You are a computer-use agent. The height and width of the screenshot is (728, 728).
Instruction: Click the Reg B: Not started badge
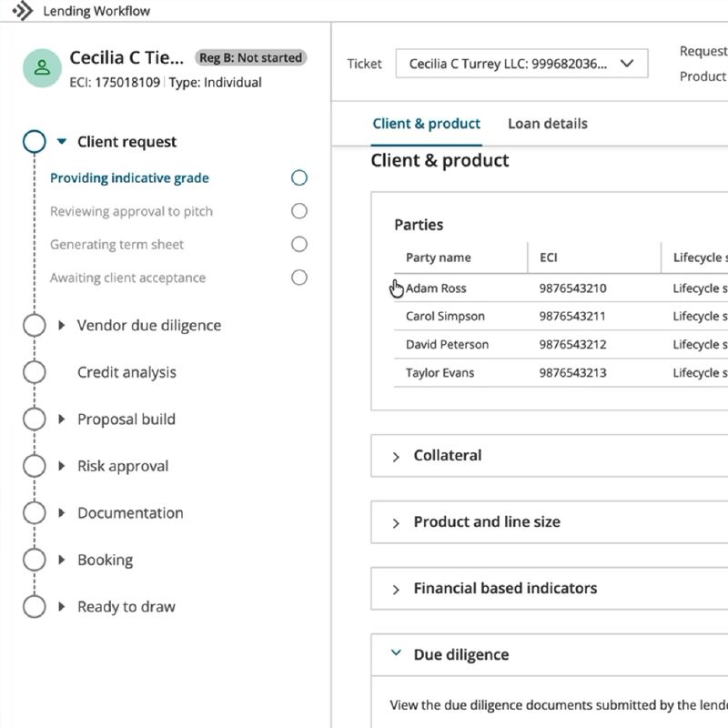click(251, 57)
